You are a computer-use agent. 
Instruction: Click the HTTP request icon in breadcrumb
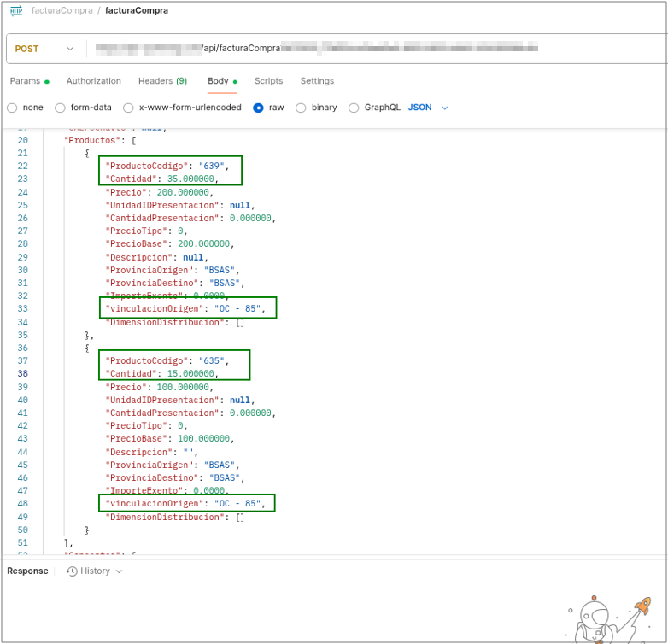tap(16, 11)
